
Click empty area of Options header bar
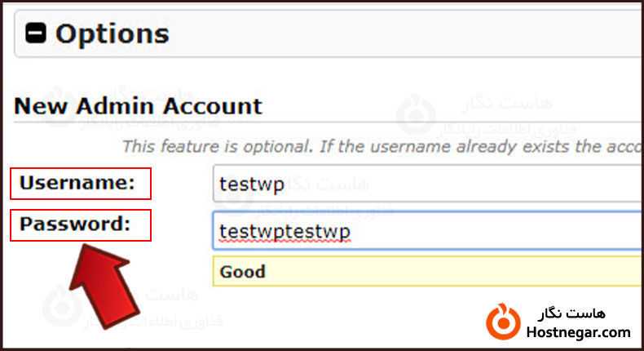tap(408, 33)
